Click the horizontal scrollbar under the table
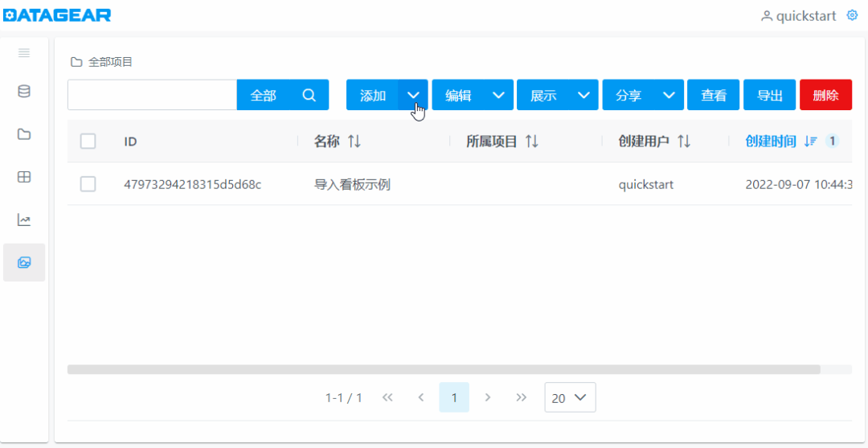The image size is (868, 448). coord(444,369)
